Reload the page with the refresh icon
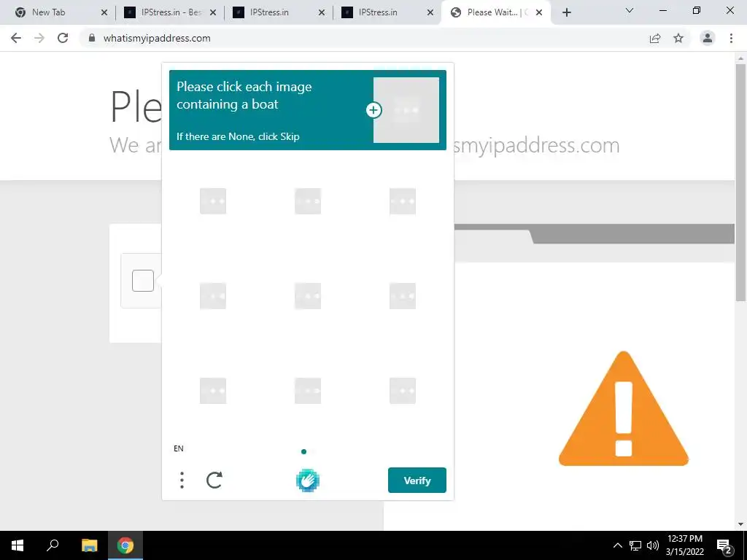Image resolution: width=747 pixels, height=560 pixels. point(63,38)
